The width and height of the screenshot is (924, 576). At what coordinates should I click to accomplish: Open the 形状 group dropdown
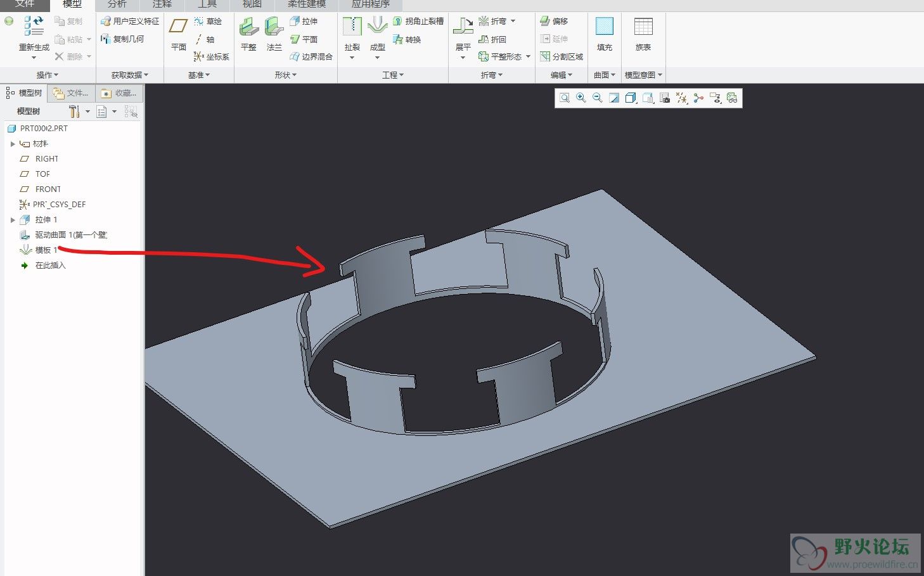(x=286, y=75)
